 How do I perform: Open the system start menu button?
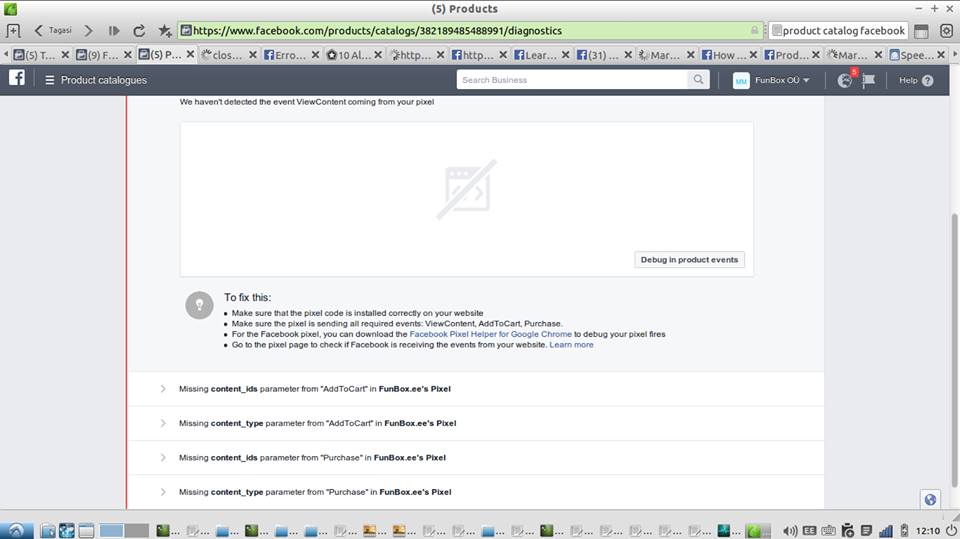pos(17,530)
